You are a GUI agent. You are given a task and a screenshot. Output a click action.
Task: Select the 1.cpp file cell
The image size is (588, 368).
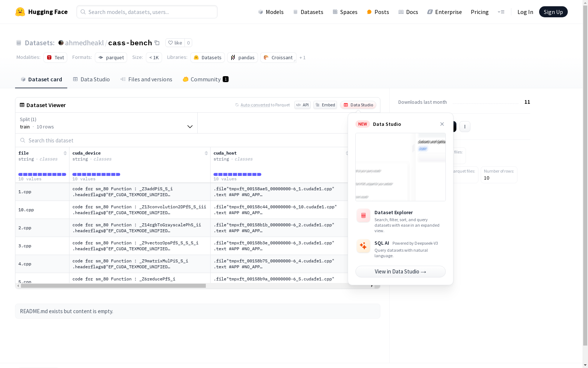42,192
